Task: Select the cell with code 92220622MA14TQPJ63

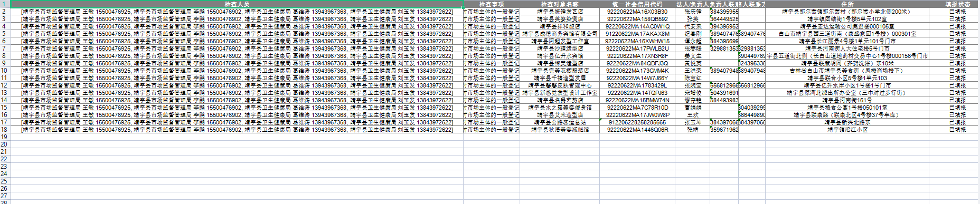Action: tap(637, 92)
